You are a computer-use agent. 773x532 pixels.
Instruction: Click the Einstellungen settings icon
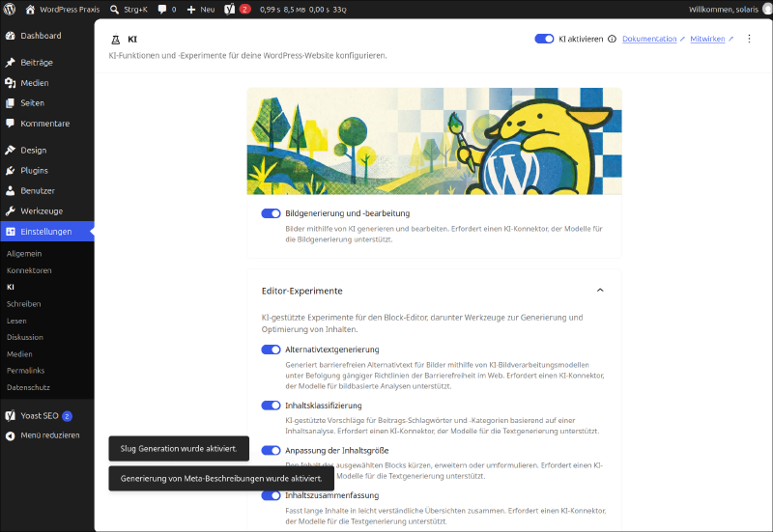click(x=11, y=232)
